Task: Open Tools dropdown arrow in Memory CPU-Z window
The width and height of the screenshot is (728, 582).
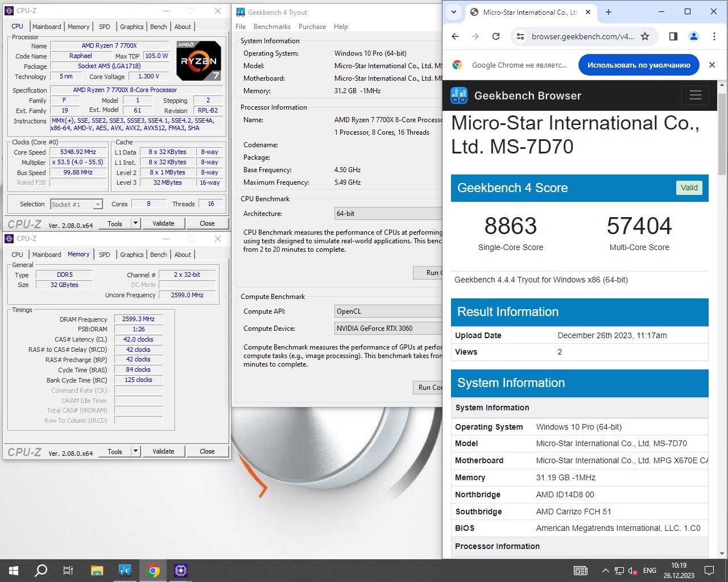Action: tap(136, 451)
